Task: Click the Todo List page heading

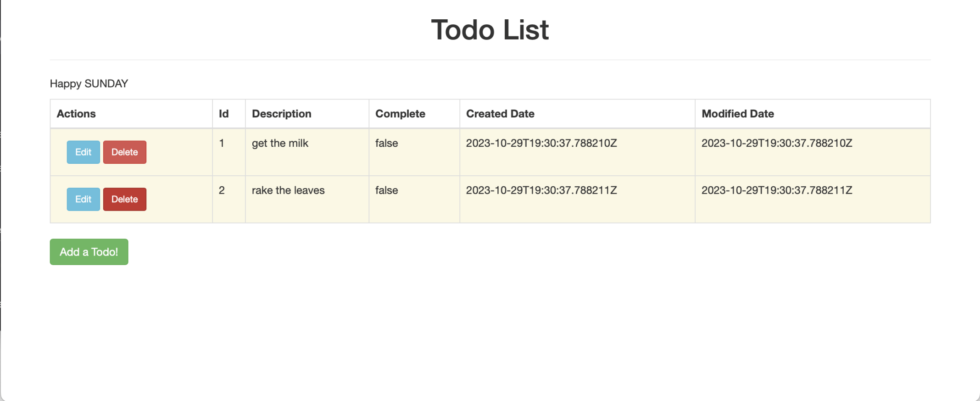Action: point(490,30)
